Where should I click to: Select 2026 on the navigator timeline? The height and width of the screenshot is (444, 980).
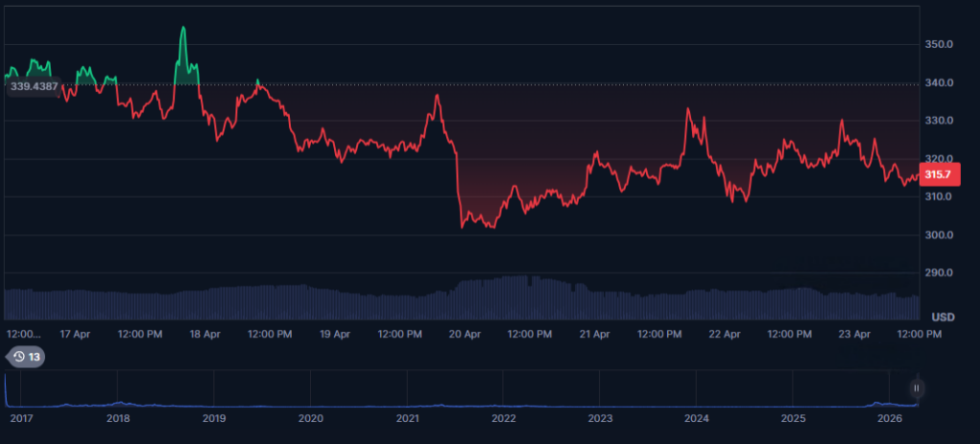pos(890,419)
